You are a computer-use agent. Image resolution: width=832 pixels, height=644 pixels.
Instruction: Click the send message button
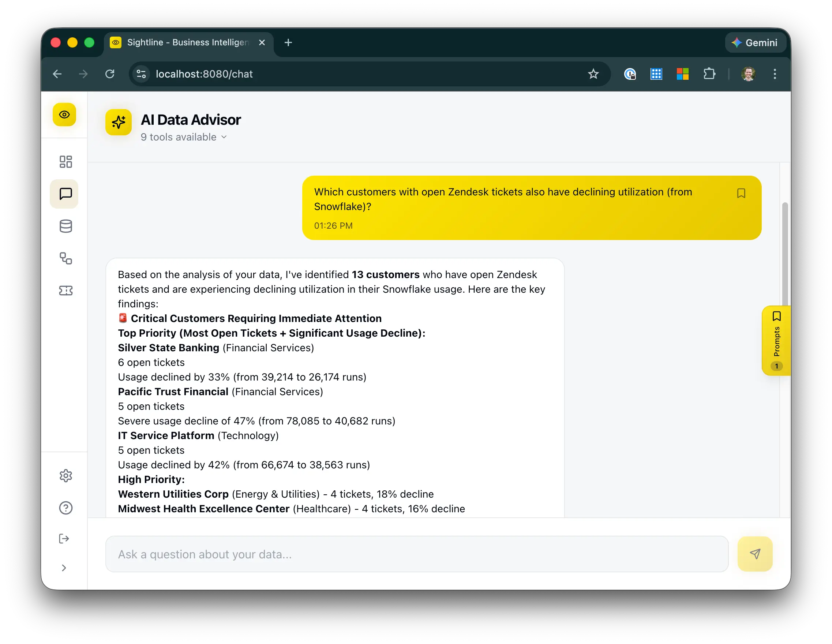pyautogui.click(x=755, y=554)
